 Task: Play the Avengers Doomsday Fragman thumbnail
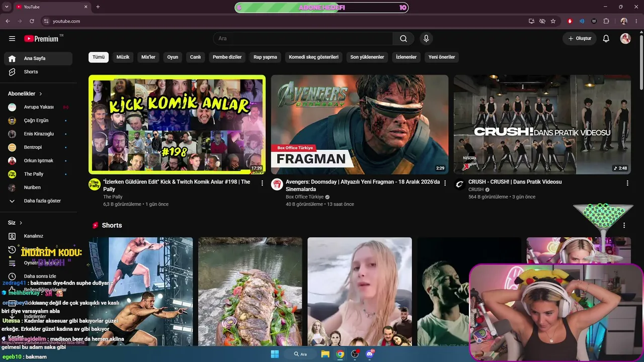[360, 125]
